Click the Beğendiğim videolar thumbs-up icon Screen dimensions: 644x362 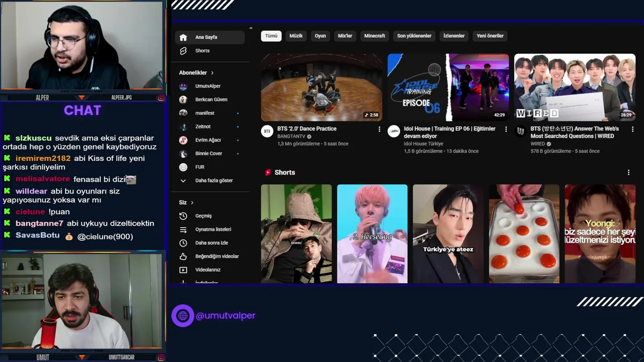(x=183, y=256)
